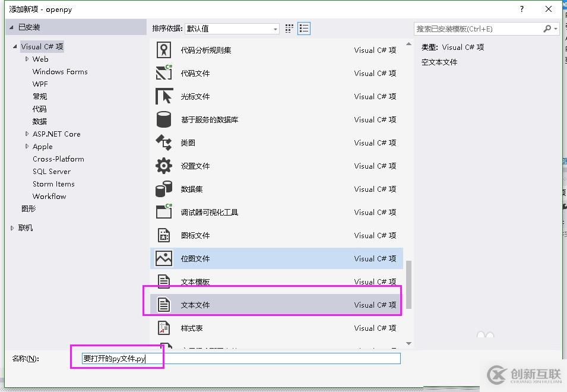Choose the 基于服务的数据库 database template icon
This screenshot has width=567, height=392.
click(x=163, y=119)
